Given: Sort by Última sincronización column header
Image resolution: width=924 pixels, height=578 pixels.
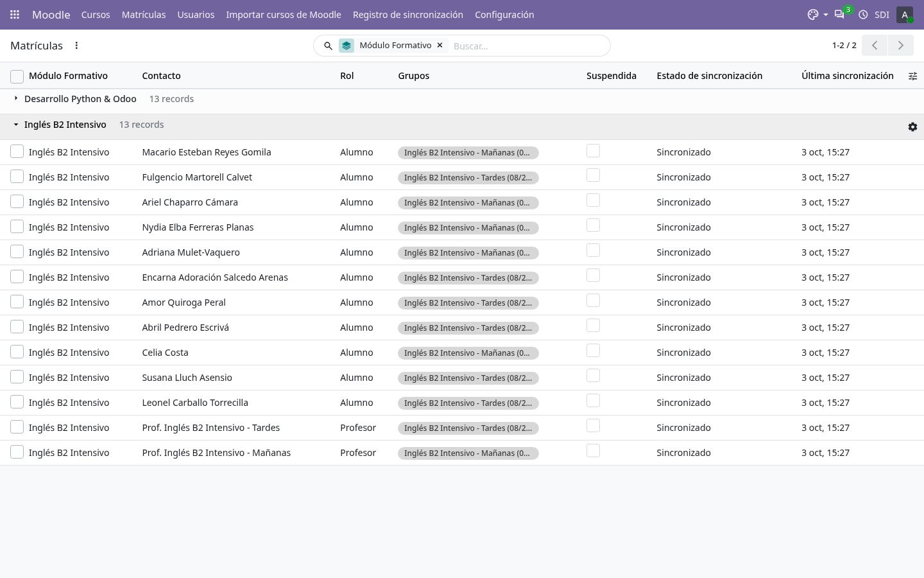Looking at the screenshot, I should coord(847,76).
